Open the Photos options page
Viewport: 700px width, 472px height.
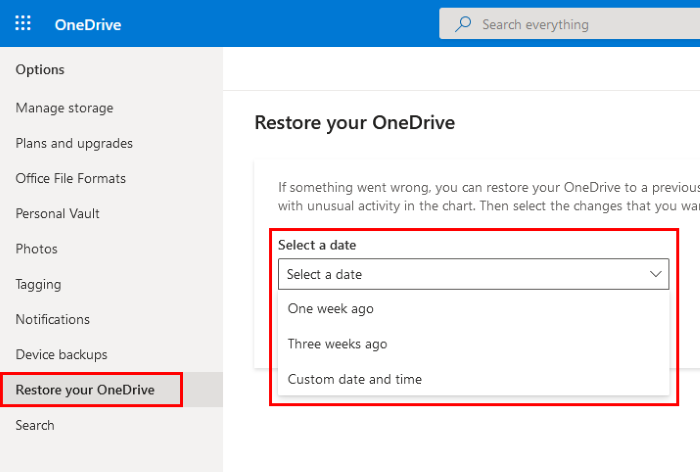(x=36, y=249)
